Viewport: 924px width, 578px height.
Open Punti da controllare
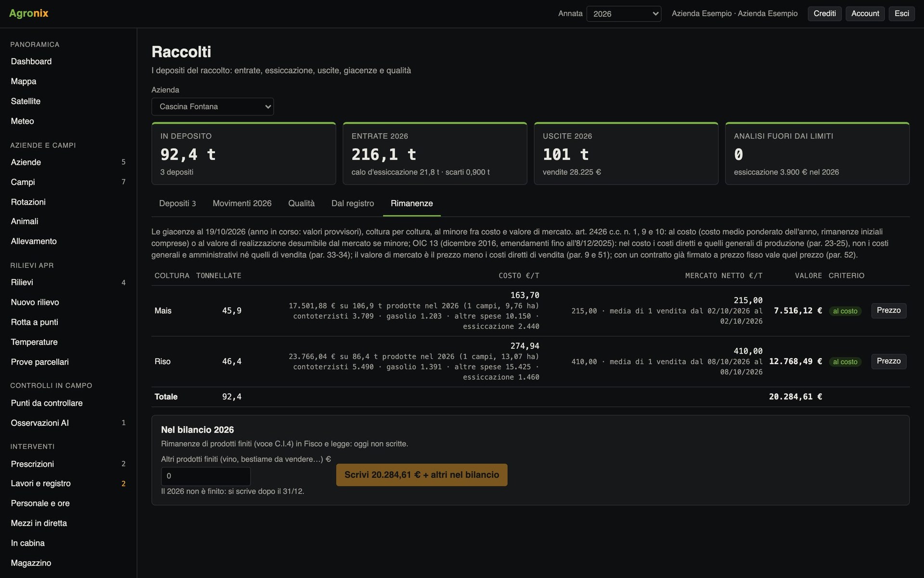(68, 403)
